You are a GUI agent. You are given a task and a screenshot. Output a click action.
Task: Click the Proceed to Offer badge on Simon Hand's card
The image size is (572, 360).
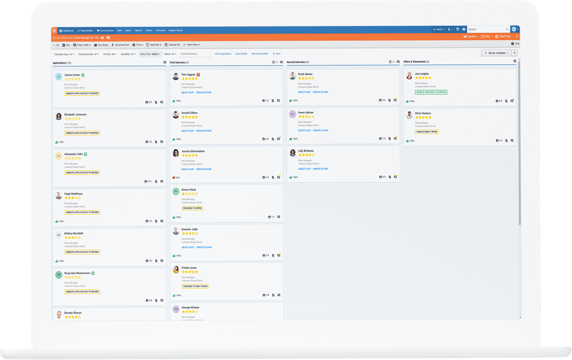point(192,208)
